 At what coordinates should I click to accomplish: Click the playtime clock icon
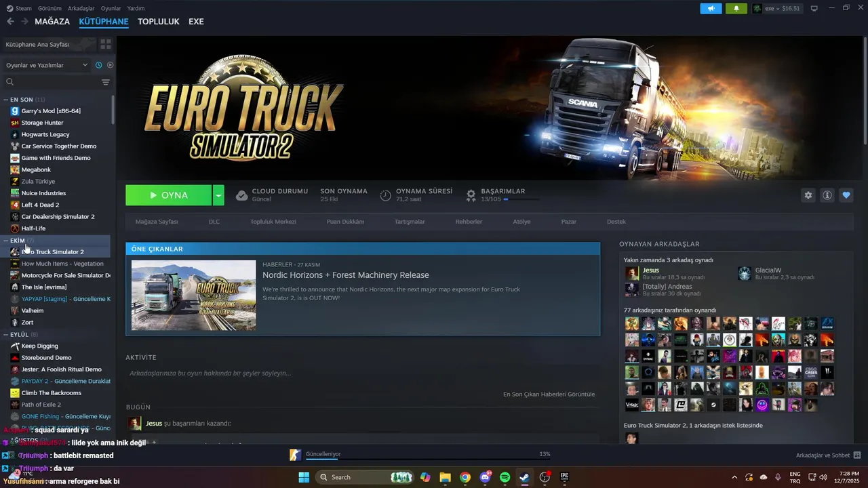click(x=385, y=195)
